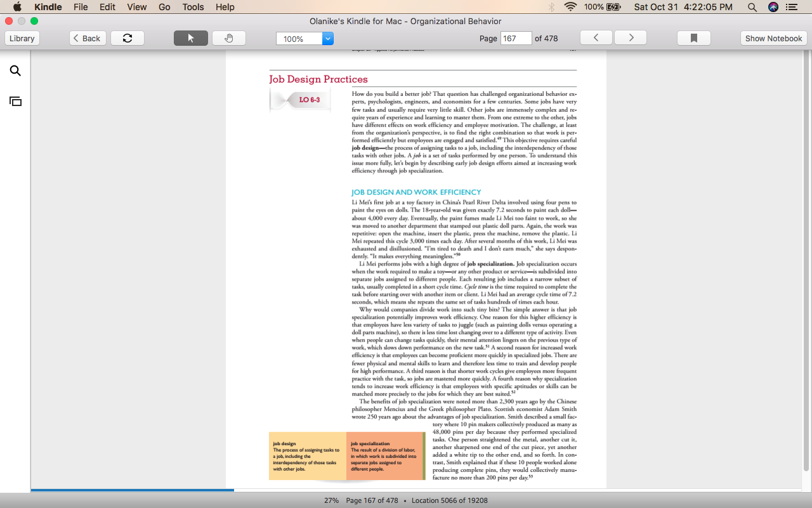Viewport: 812px width, 508px height.
Task: Go to next page arrow
Action: coord(631,38)
